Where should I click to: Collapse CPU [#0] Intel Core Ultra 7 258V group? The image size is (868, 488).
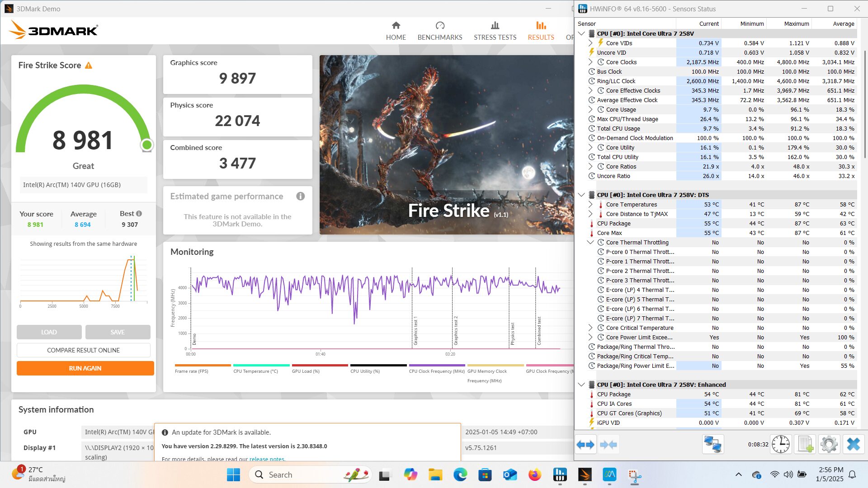(582, 33)
